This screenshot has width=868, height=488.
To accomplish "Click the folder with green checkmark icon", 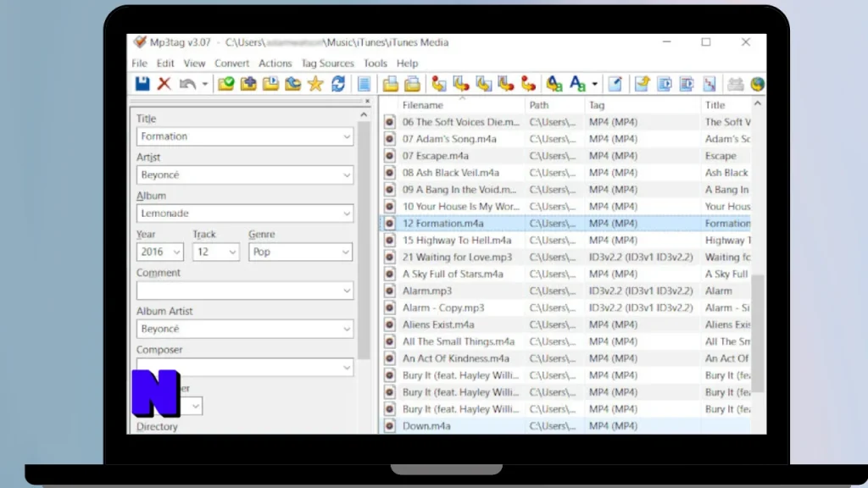I will click(x=225, y=84).
